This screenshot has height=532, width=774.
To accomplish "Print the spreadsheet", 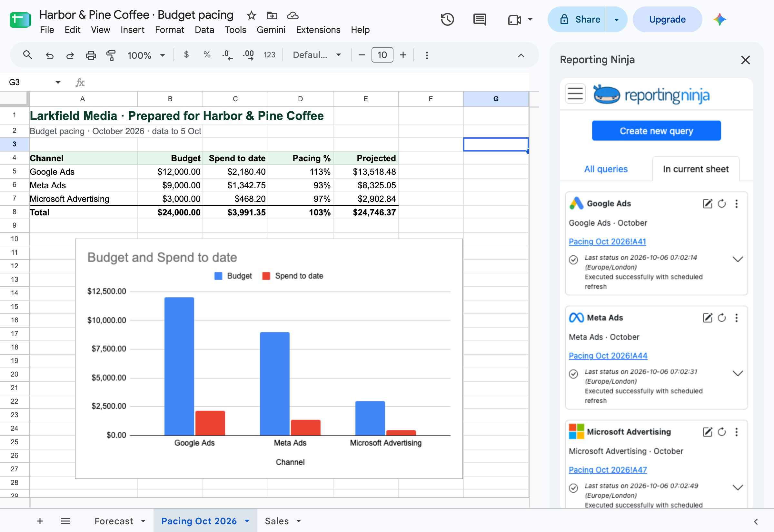I will point(91,55).
